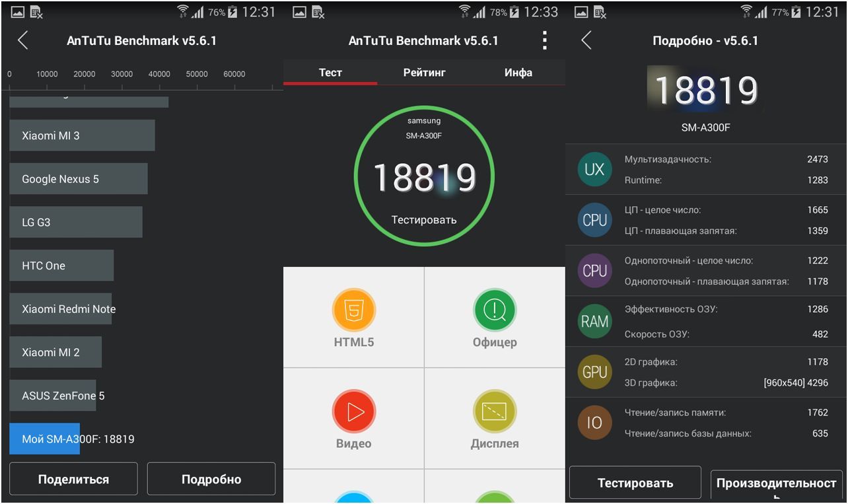Tap the blue Мой SM-A300F score bar
The image size is (848, 504).
(x=45, y=439)
